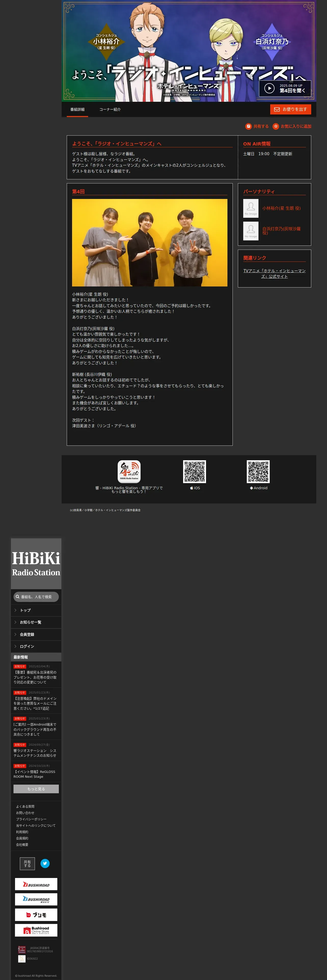Go to トップ in the sidebar menu
Viewport: 327px width, 980px height.
point(36,610)
